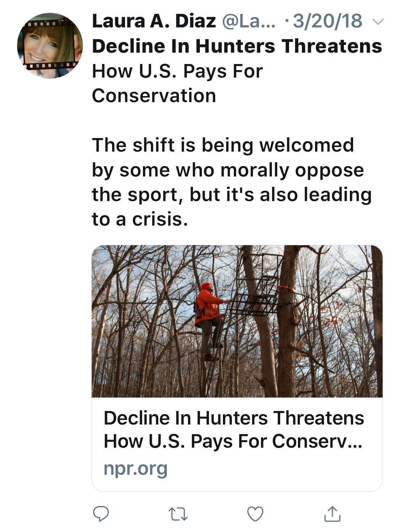Visit the npr.org source link

(x=135, y=468)
